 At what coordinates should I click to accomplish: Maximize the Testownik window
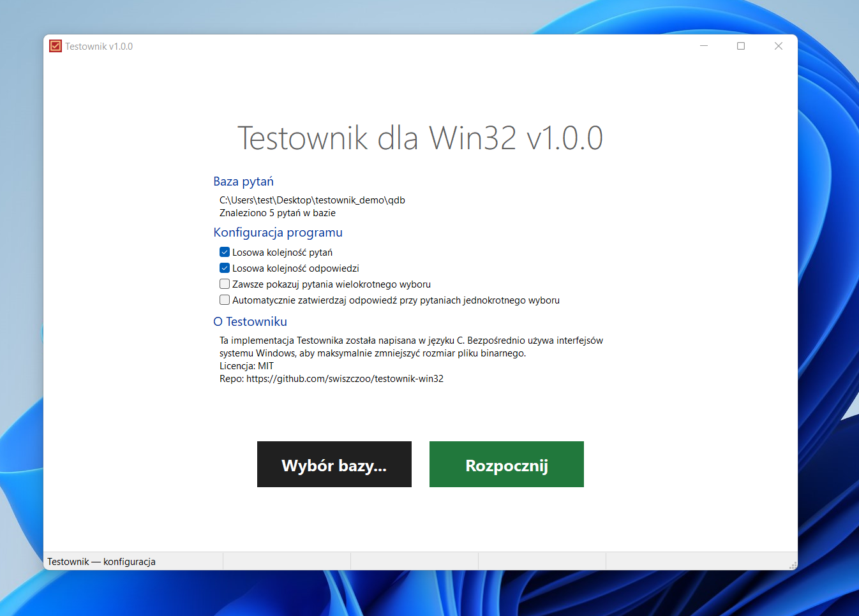click(741, 46)
